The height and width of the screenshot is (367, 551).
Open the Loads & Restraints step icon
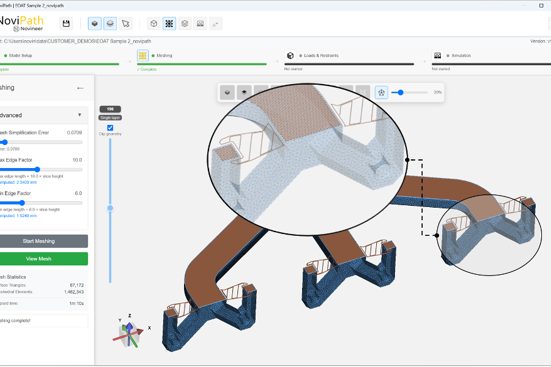tap(290, 56)
